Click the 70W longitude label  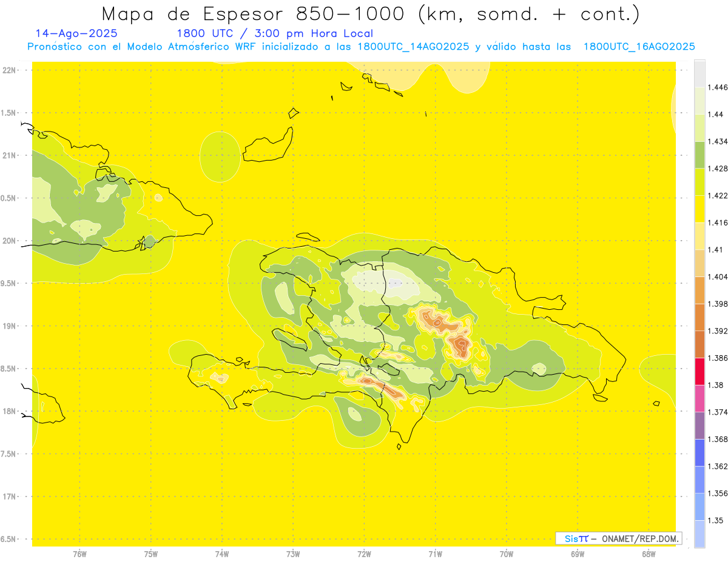[507, 554]
